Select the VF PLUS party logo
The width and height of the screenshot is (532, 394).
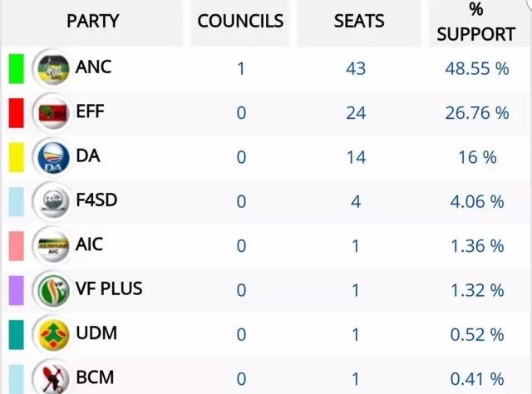[x=52, y=290]
